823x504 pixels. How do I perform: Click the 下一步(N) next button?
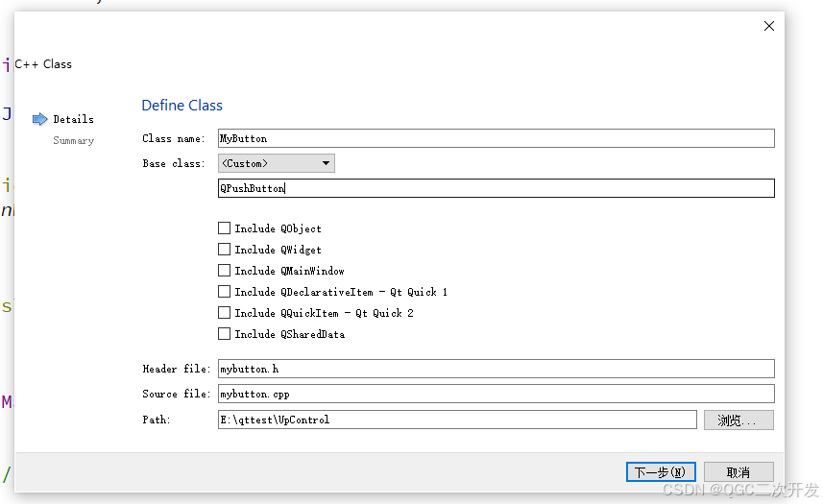(x=661, y=472)
